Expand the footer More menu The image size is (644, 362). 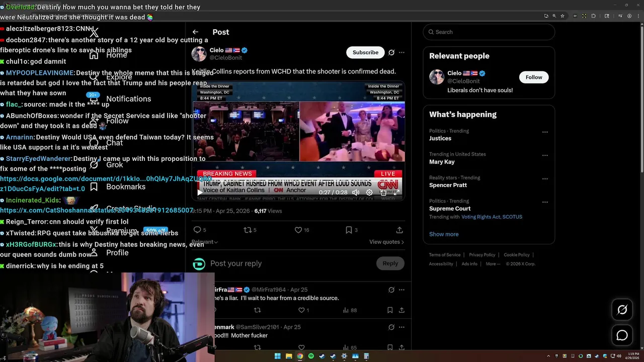(494, 264)
